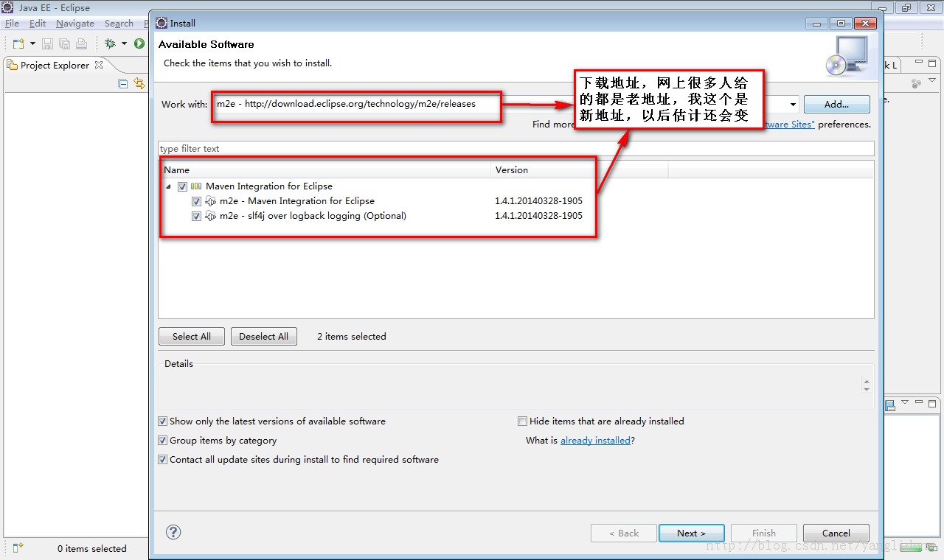This screenshot has width=944, height=560.
Task: Toggle Contact all update sites checkbox
Action: tap(163, 460)
